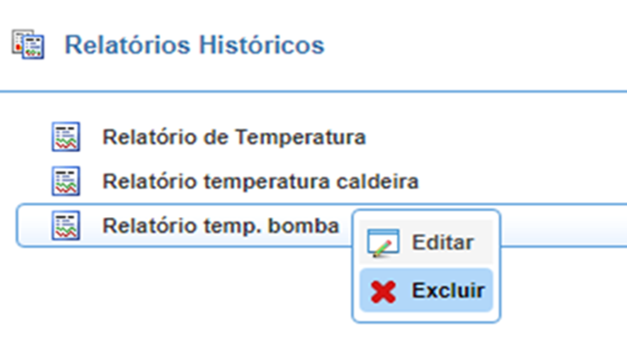Click the Relatório temperatura caldeira chart icon
This screenshot has width=627, height=364.
[66, 181]
